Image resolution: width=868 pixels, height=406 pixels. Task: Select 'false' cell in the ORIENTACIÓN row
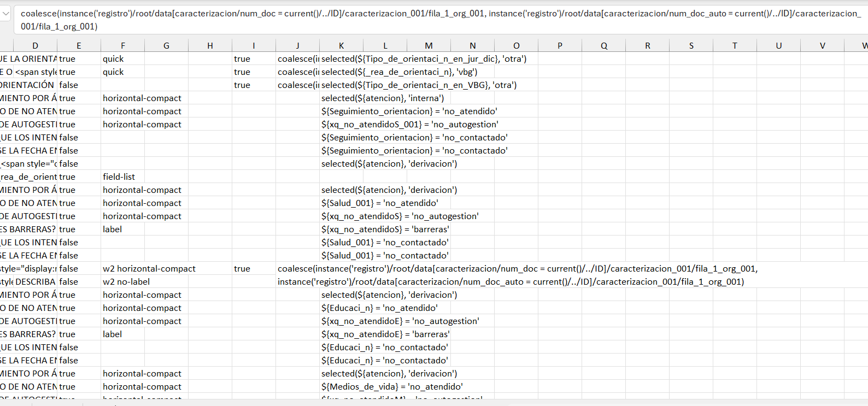(x=79, y=85)
